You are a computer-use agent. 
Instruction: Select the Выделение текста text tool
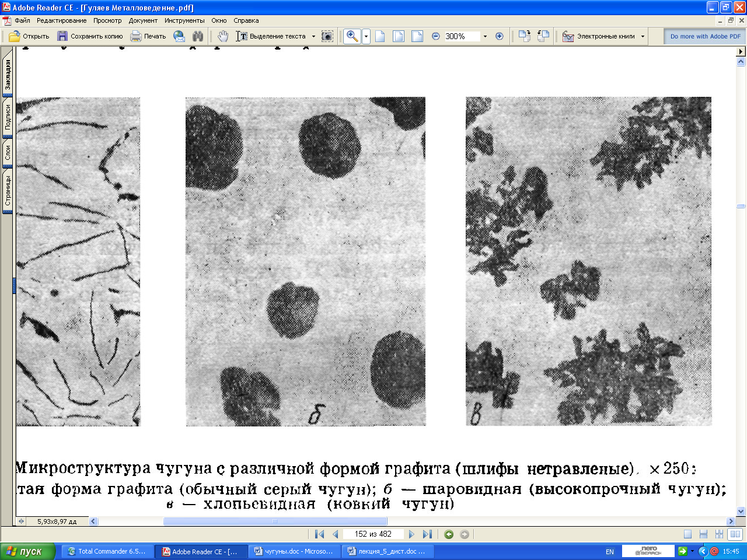[271, 36]
